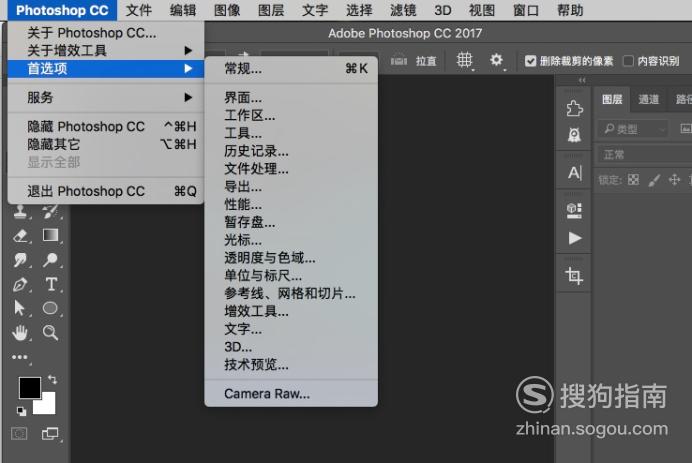Open the blend mode 正常 dropdown

(645, 154)
